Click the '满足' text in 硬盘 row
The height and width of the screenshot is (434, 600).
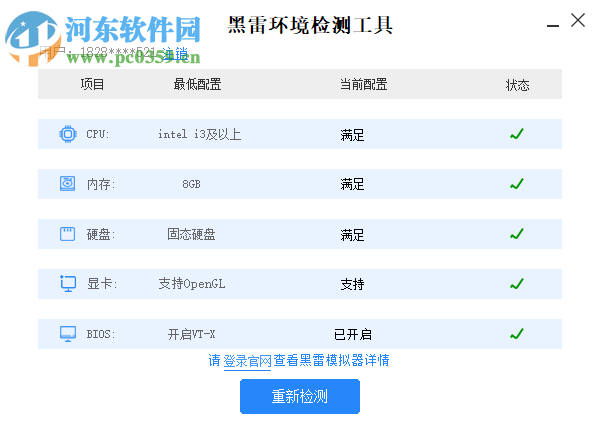(352, 235)
